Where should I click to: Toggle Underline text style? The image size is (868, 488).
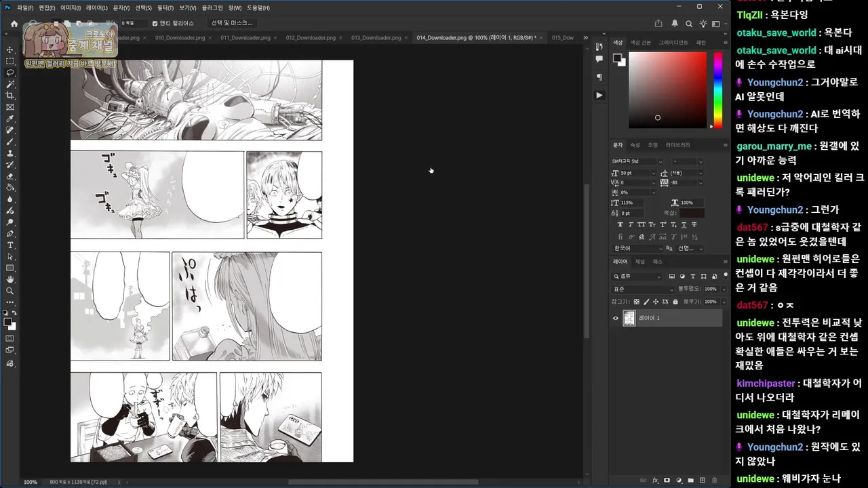pos(683,224)
